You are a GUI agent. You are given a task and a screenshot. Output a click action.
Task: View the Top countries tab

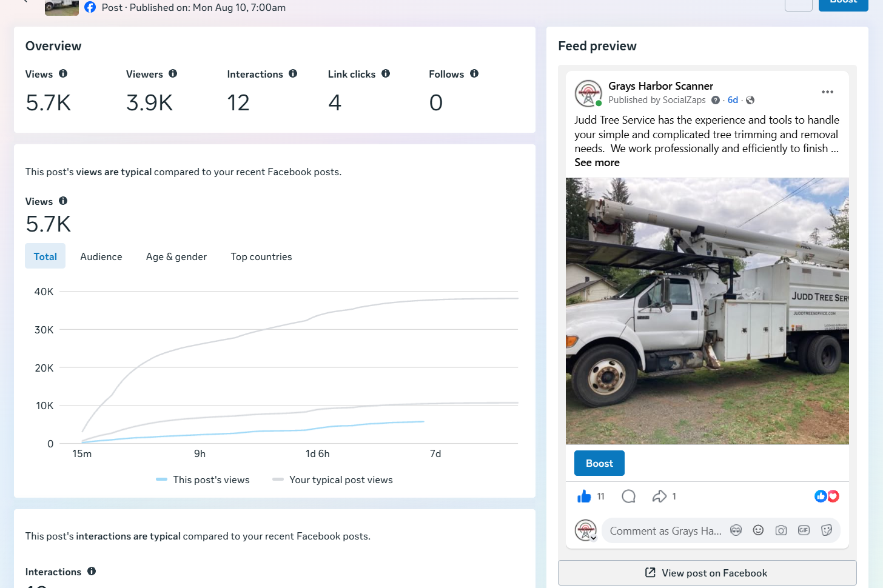[x=261, y=256]
